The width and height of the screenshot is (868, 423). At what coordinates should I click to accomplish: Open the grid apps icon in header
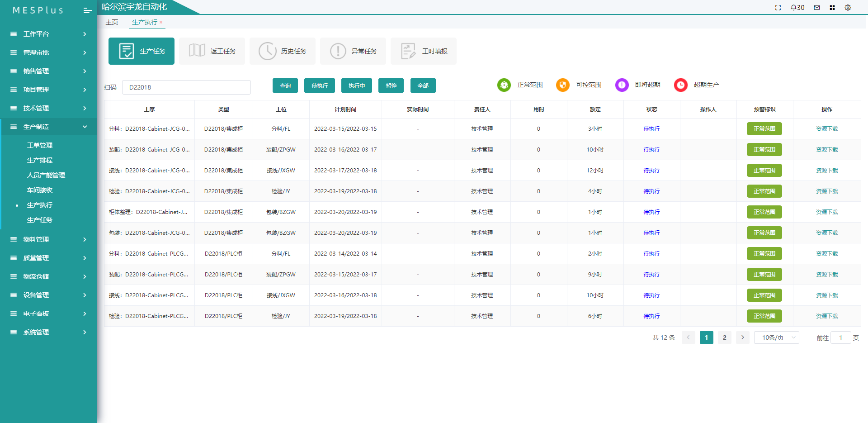[832, 8]
